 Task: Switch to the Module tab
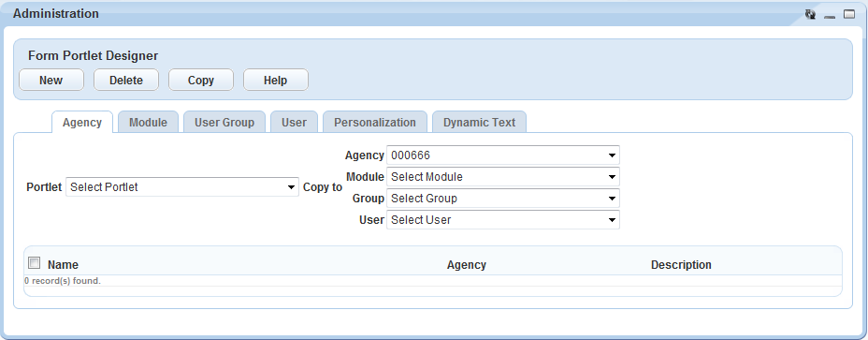point(148,123)
